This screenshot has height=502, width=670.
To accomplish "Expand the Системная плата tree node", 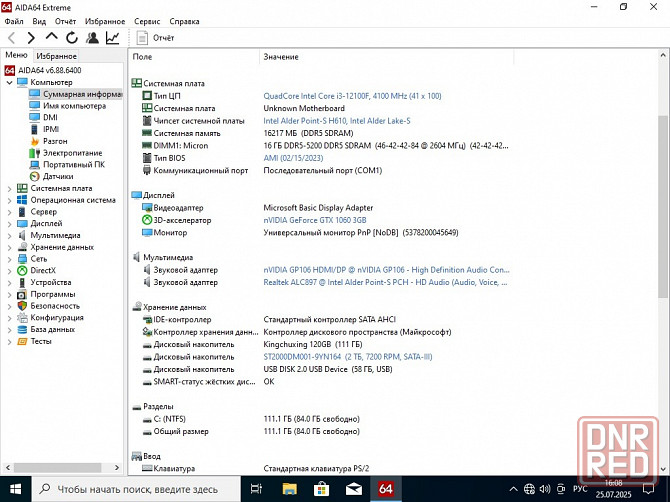I will point(9,188).
